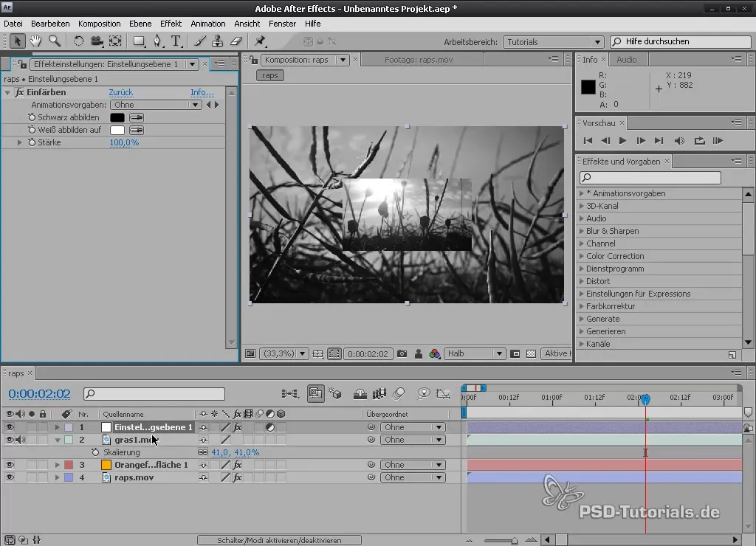Open the Arbeitsbereich Tutorials dropdown
Screen dimensions: 756x546
click(x=554, y=42)
